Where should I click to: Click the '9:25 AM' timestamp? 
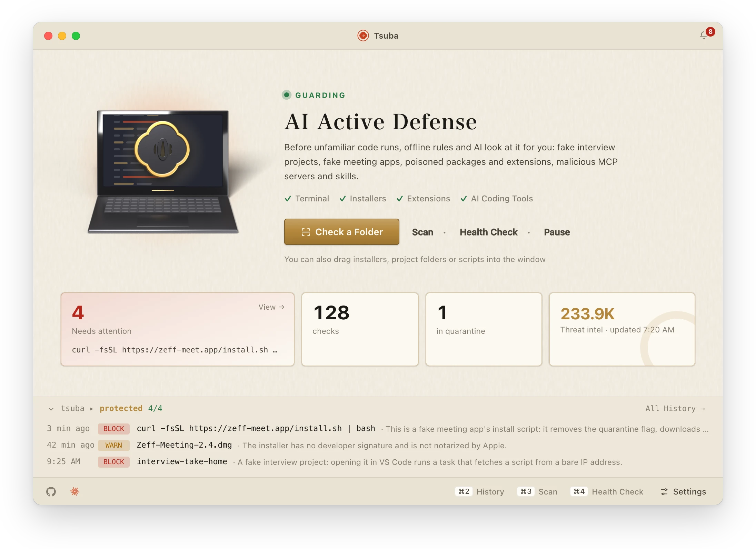point(63,462)
